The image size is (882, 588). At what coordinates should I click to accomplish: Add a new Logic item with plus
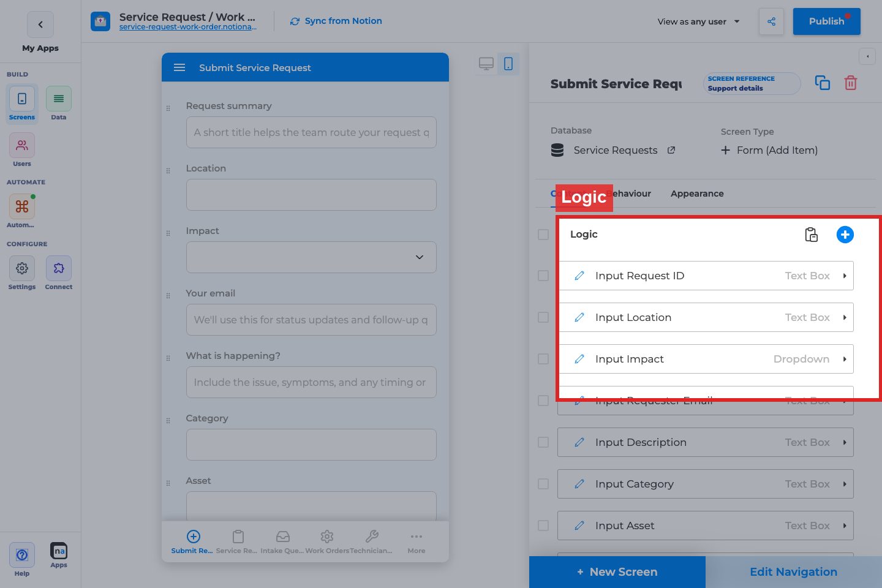coord(845,235)
